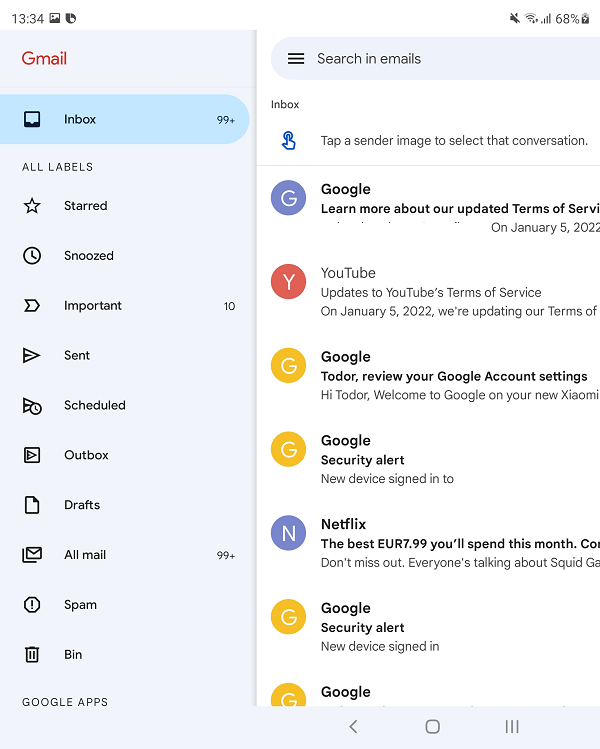Tap the Android back navigation button
This screenshot has width=600, height=749.
pos(353,727)
